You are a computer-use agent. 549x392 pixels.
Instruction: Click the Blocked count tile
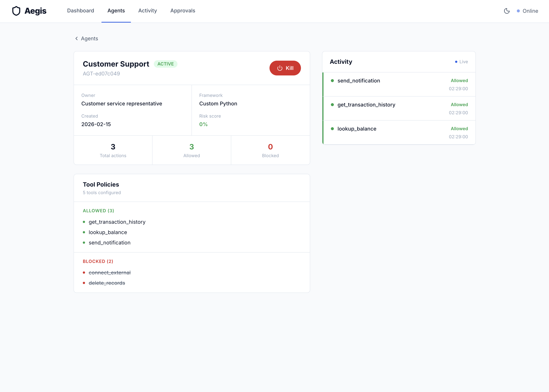(x=270, y=150)
